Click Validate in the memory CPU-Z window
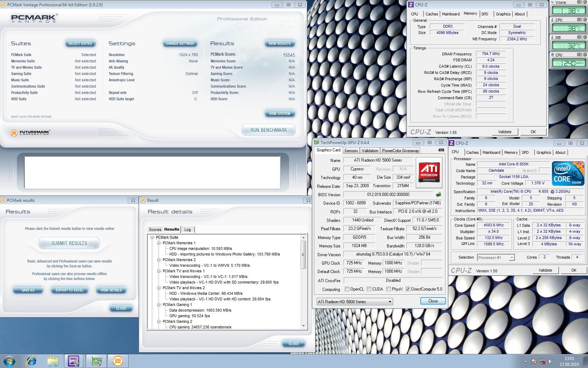588x368 pixels. point(505,132)
